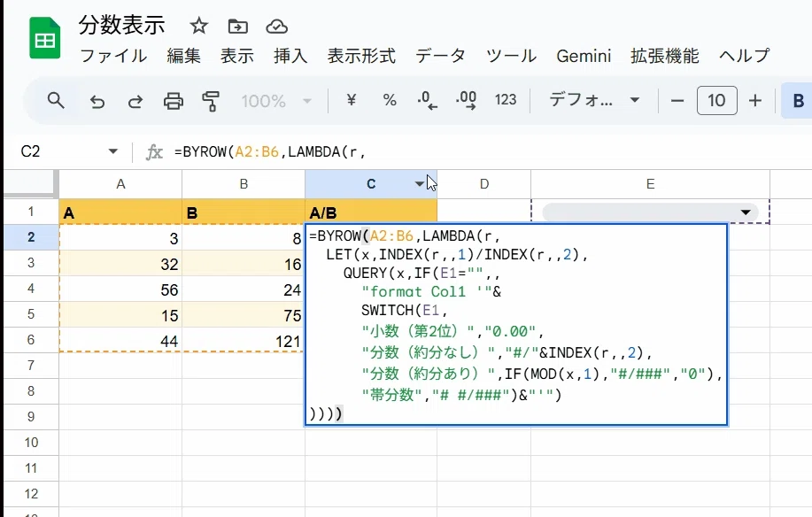Select cell B4 containing 24

pyautogui.click(x=244, y=289)
